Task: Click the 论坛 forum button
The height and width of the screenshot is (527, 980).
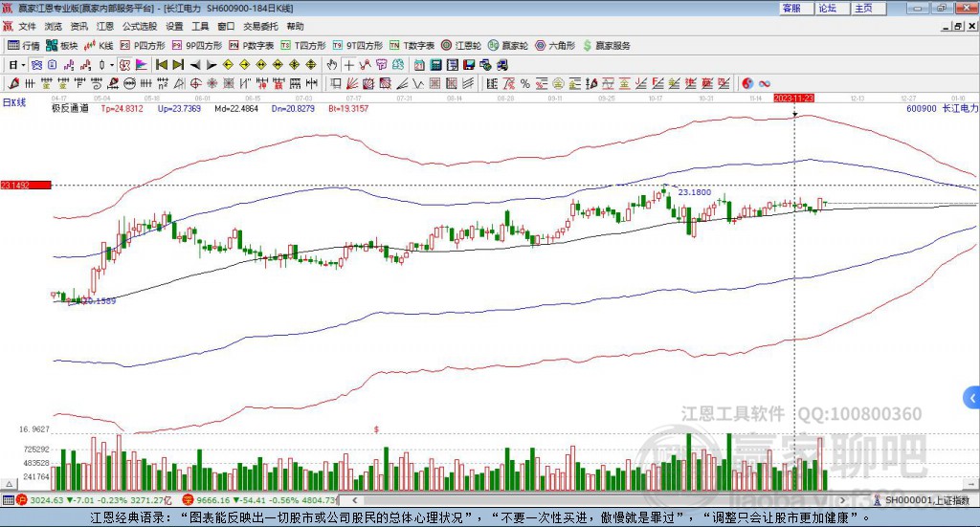Action: pyautogui.click(x=828, y=8)
